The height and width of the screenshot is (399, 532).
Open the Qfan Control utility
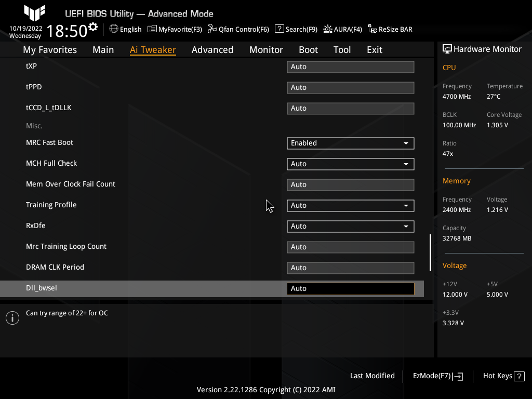coord(238,29)
